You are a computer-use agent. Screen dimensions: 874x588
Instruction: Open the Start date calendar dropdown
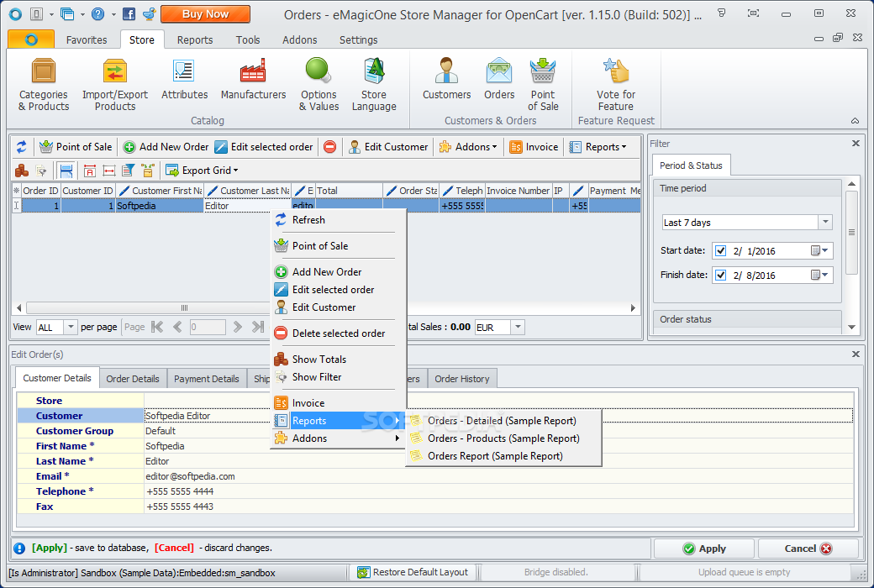[x=820, y=251]
